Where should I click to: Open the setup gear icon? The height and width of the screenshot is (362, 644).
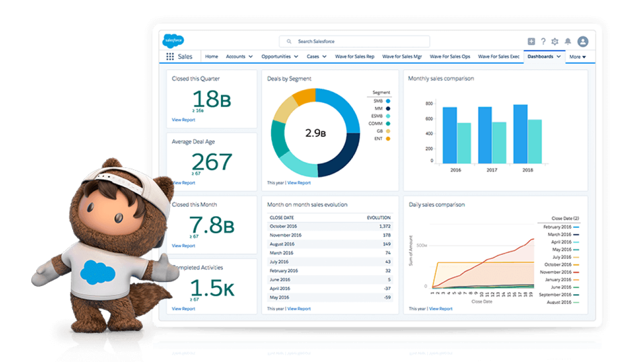click(x=555, y=42)
